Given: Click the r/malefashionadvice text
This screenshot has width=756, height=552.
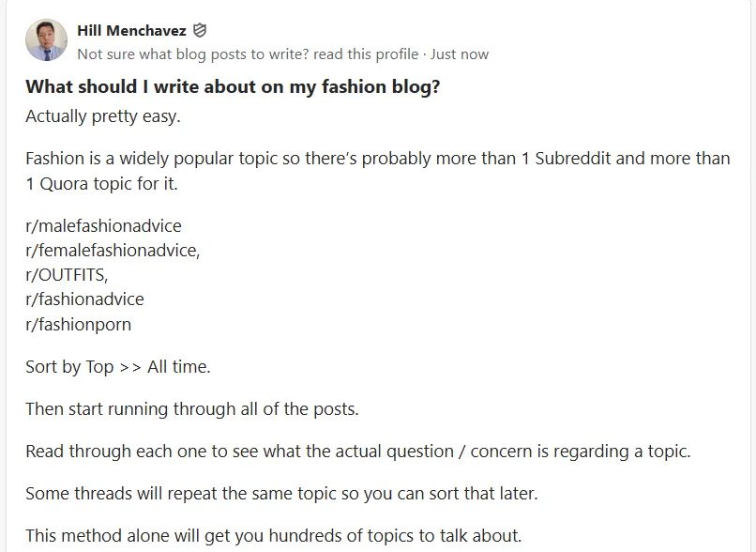Looking at the screenshot, I should [x=103, y=226].
